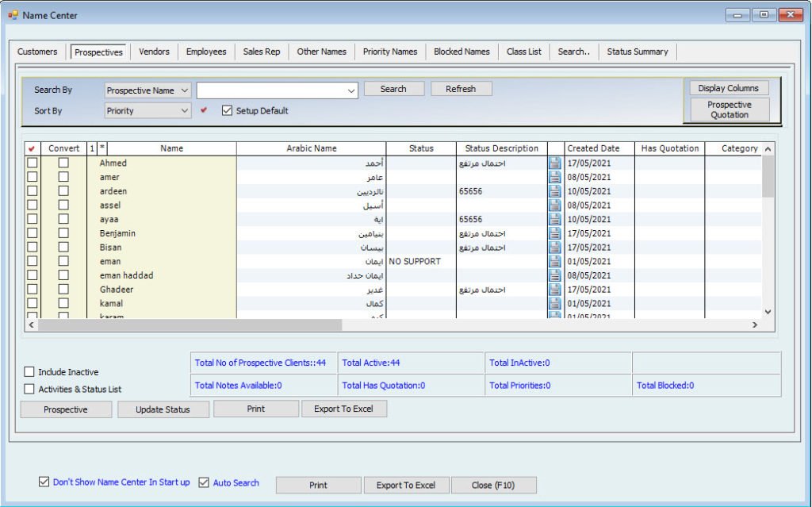
Task: Click the Update Status button
Action: pyautogui.click(x=164, y=409)
